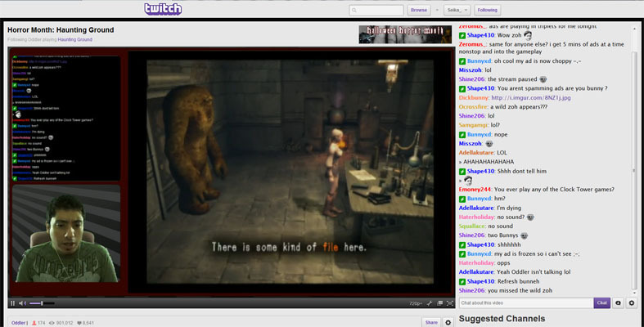Image resolution: width=644 pixels, height=327 pixels.
Task: Open the Haunting Ground game link
Action: [x=74, y=39]
